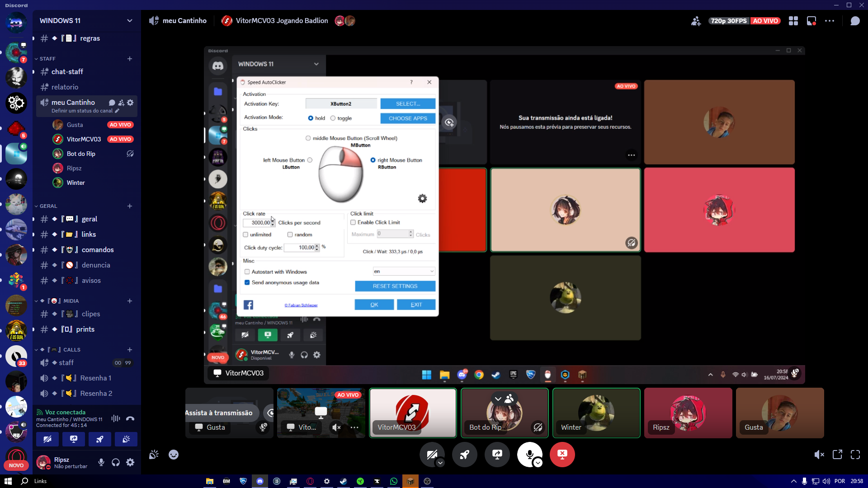This screenshot has height=488, width=868.
Task: Enable Click Limit checkbox
Action: [353, 222]
